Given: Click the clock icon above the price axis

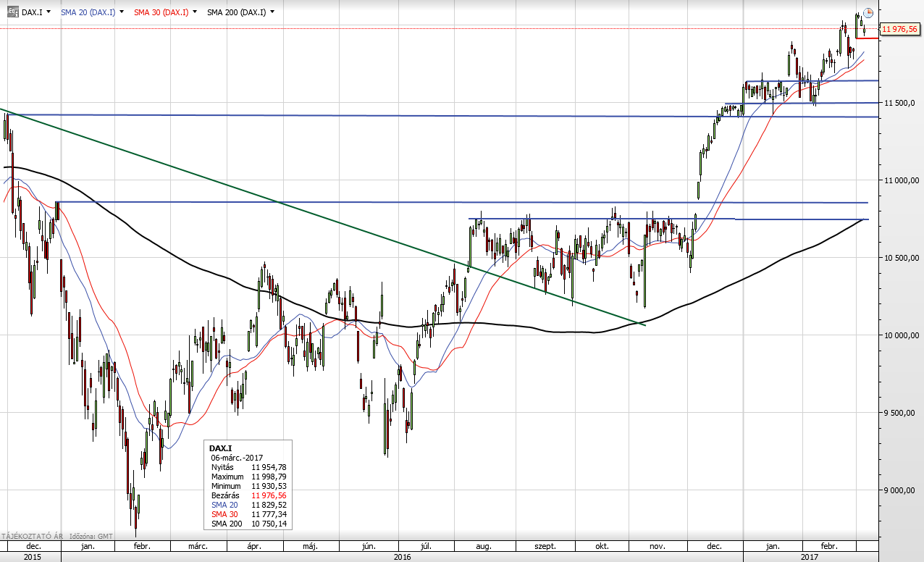Looking at the screenshot, I should 869,13.
